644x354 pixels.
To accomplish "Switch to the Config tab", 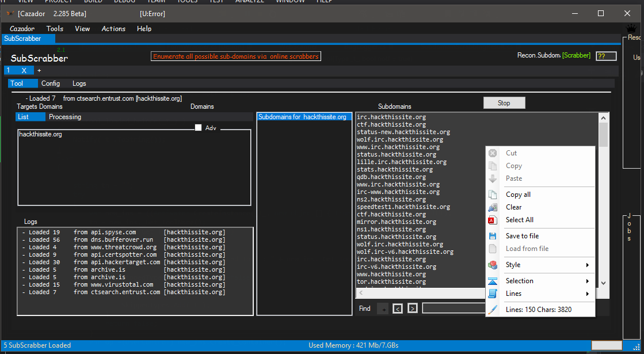I will pos(51,83).
